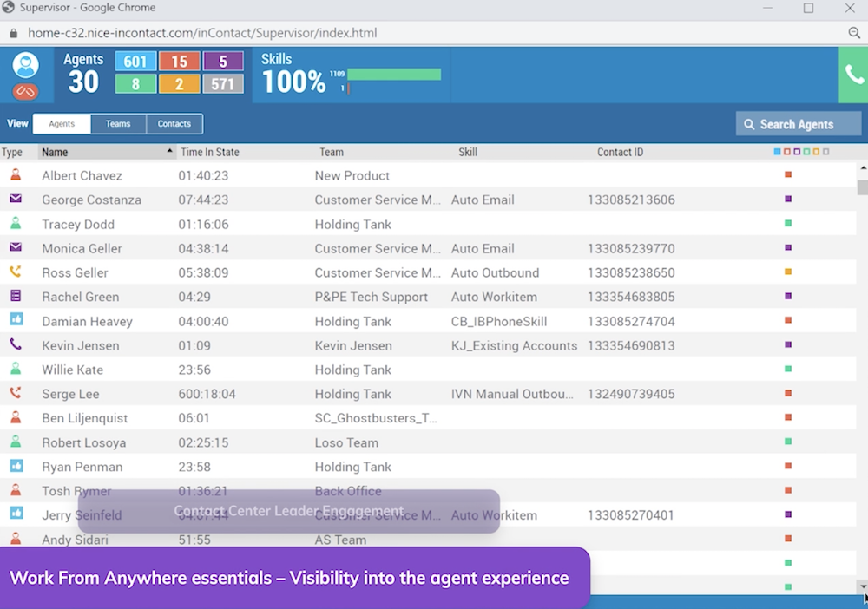
Task: Click Monica Geller's email icon
Action: pyautogui.click(x=16, y=247)
